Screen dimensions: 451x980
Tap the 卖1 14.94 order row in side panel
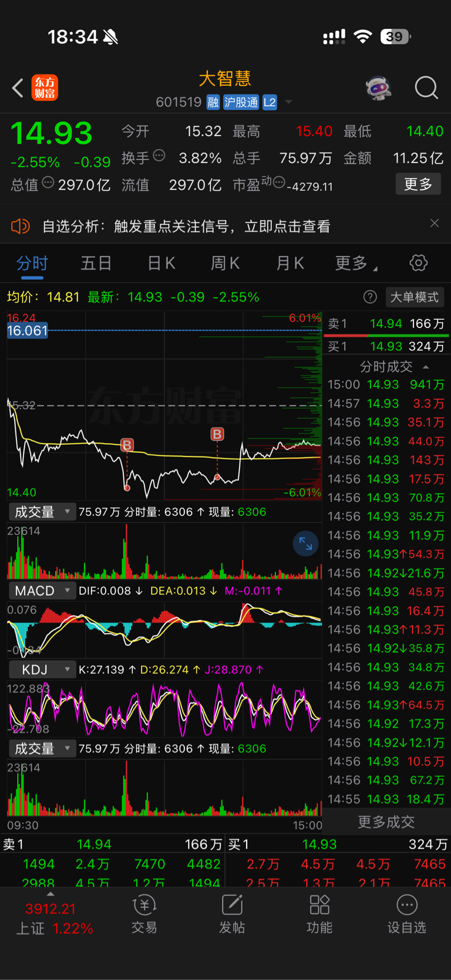(386, 324)
